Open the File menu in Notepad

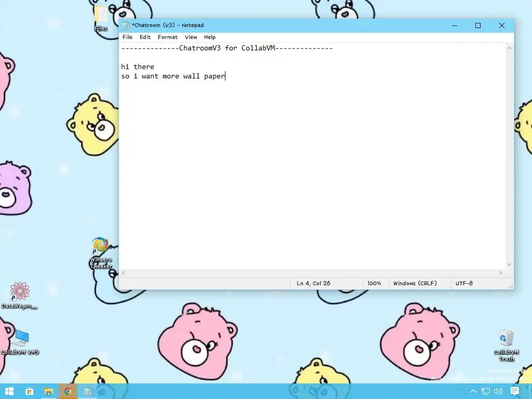tap(127, 37)
